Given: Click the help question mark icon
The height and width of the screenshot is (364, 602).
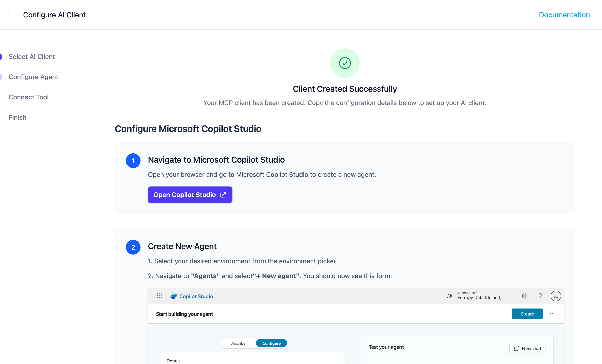Looking at the screenshot, I should click(x=540, y=296).
